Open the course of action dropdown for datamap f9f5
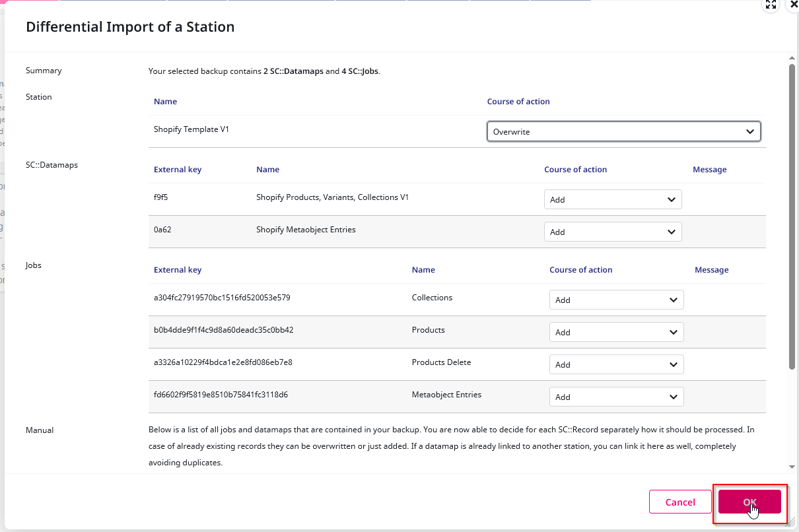799x532 pixels. (x=613, y=199)
